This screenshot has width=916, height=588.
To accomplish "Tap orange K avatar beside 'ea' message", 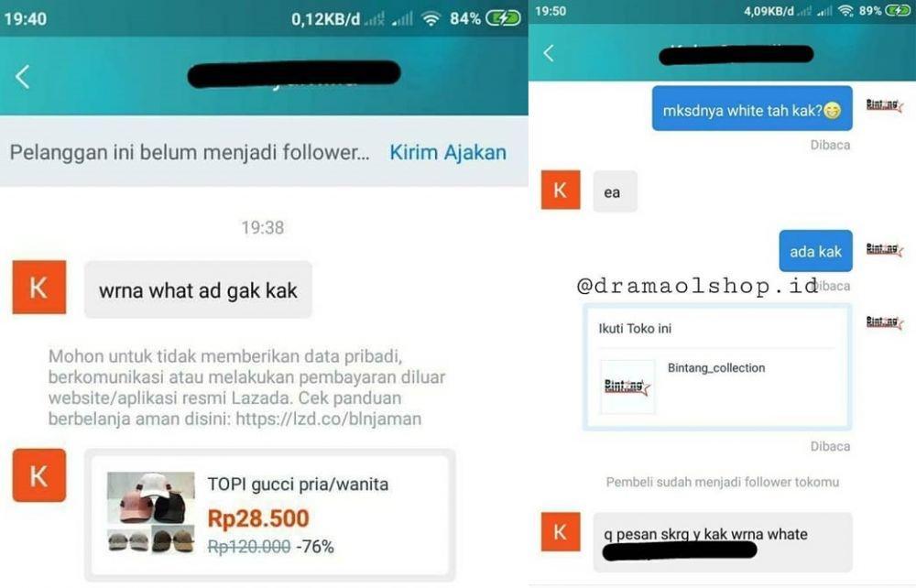I will 561,190.
